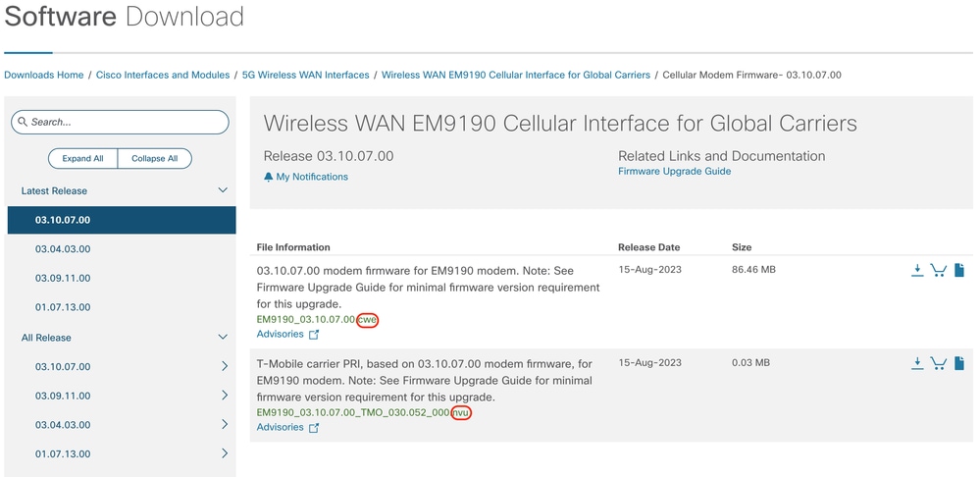Open the My Notifications link
980x477 pixels.
click(x=312, y=177)
